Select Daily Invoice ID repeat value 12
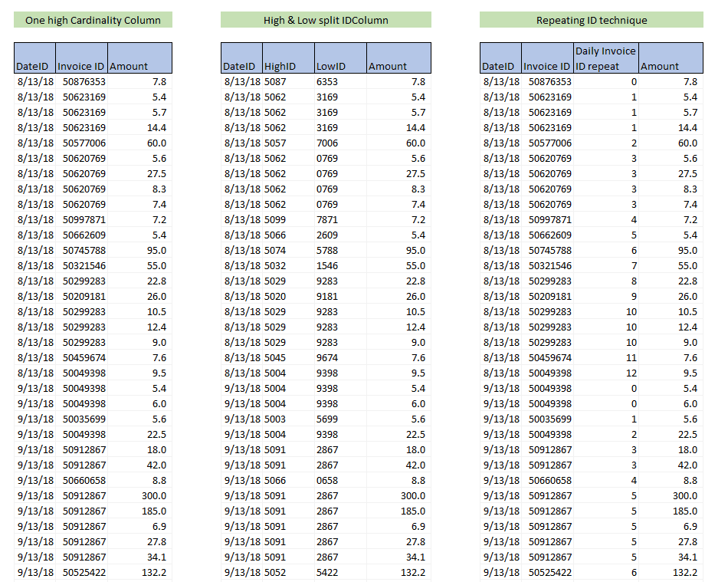Viewport: 728px width, 582px height. pos(606,373)
